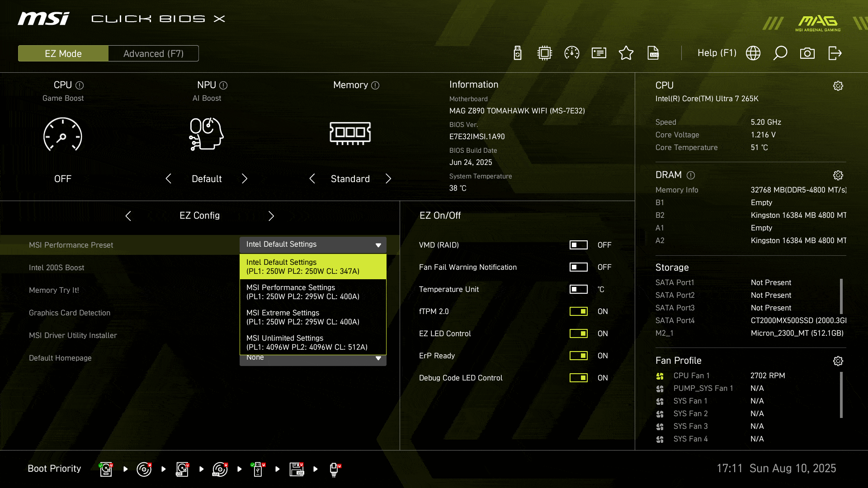This screenshot has height=488, width=868.
Task: Take a screenshot with the camera icon
Action: click(x=807, y=53)
